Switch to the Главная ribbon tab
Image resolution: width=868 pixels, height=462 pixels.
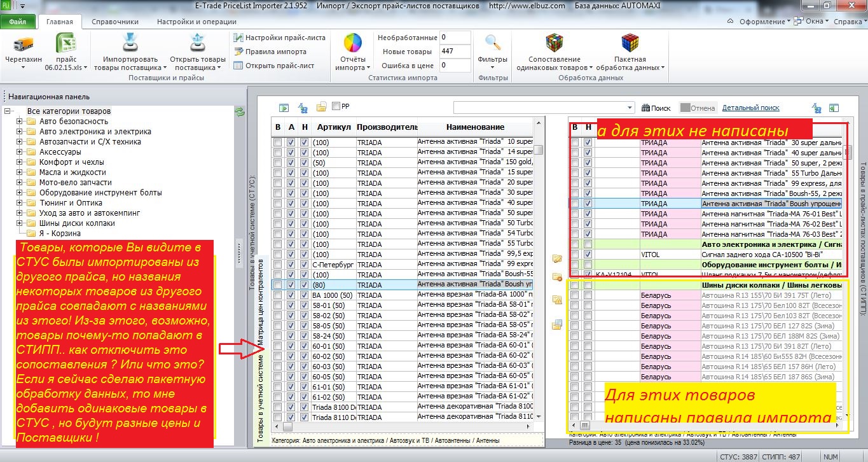pyautogui.click(x=59, y=22)
